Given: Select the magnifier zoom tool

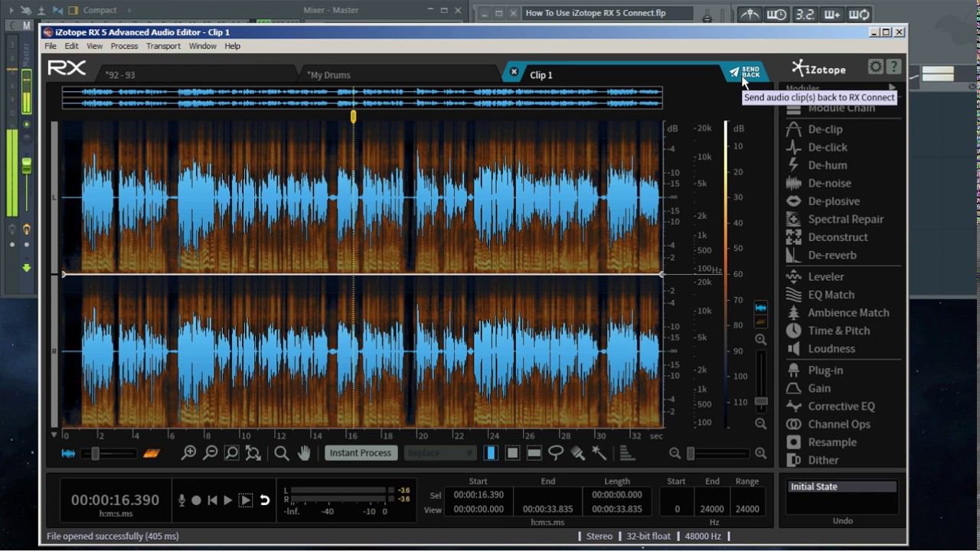Looking at the screenshot, I should 281,453.
